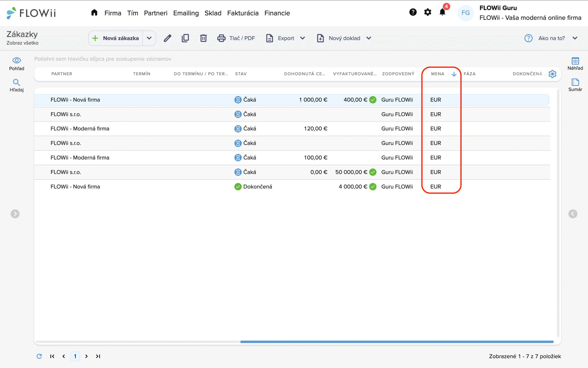Click the trash delete icon

(203, 38)
